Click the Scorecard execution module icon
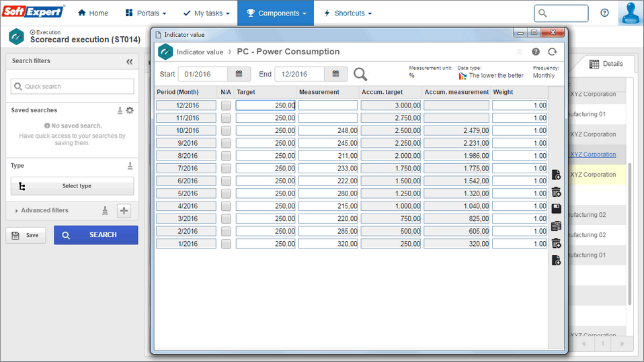Screen dimensions: 644x362 (16, 36)
